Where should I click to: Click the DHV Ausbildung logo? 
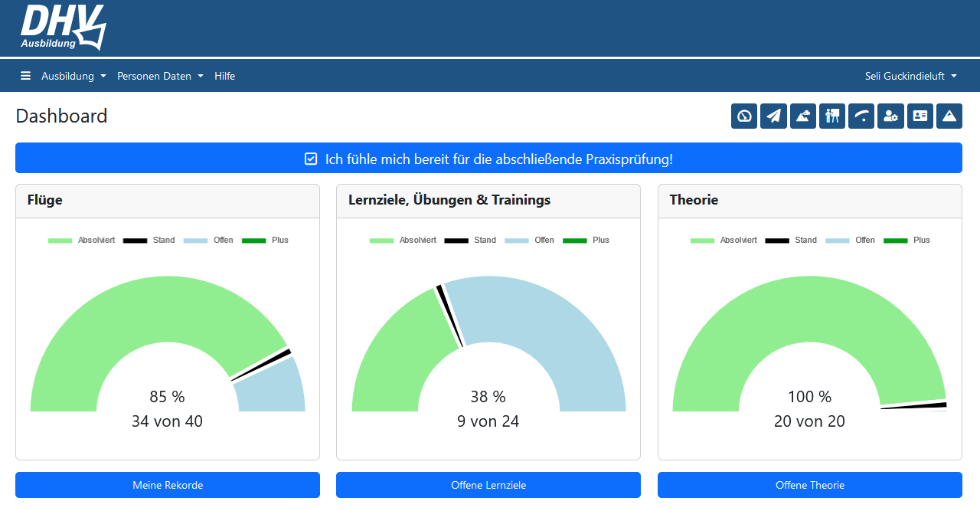tap(63, 28)
